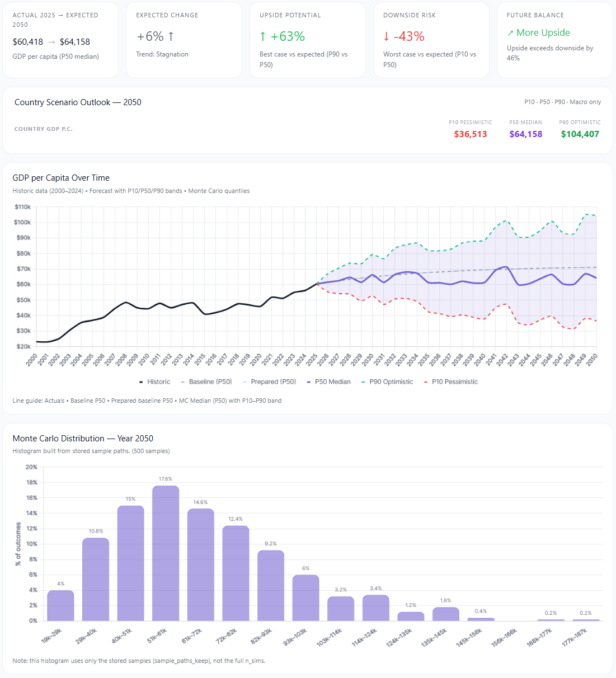The height and width of the screenshot is (678, 616).
Task: Click the black Historic legend marker
Action: 141,382
